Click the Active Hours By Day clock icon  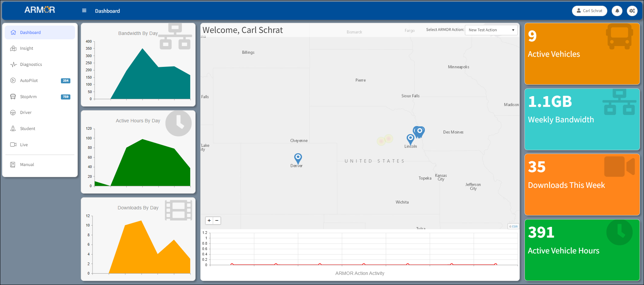[x=178, y=123]
